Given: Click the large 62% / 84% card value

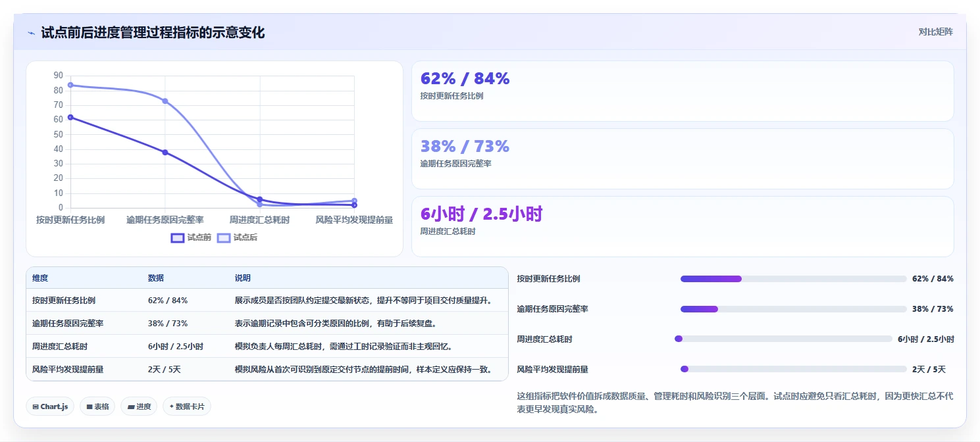Looking at the screenshot, I should pyautogui.click(x=465, y=79).
